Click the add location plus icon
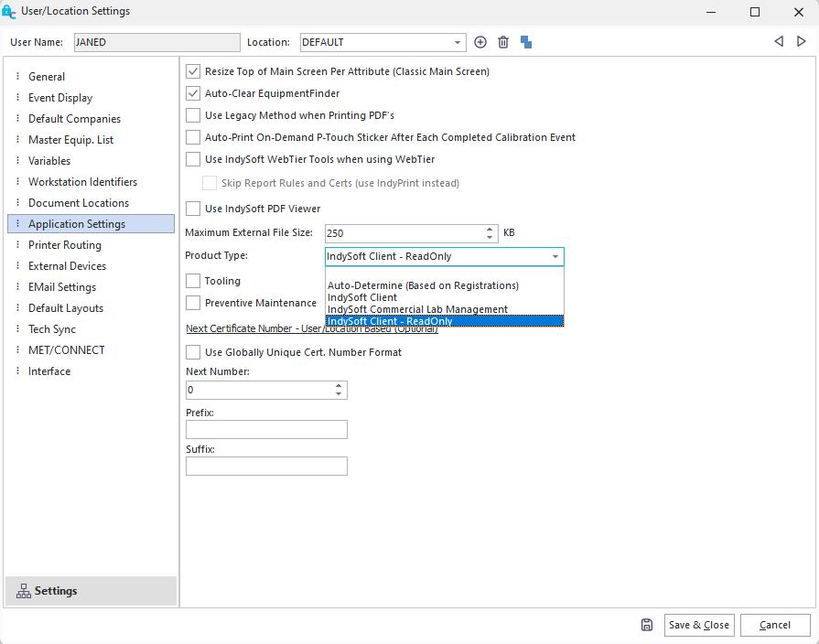 480,42
